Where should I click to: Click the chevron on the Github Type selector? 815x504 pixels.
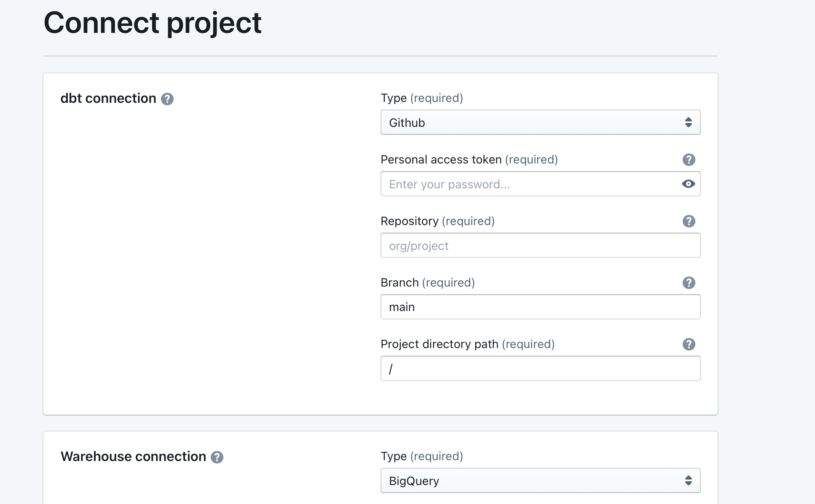[689, 122]
